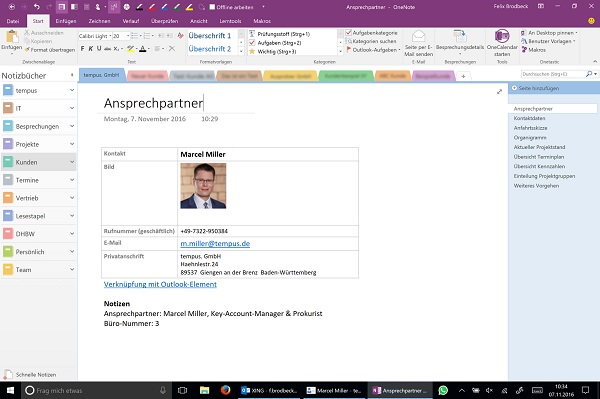The image size is (600, 399).
Task: Open the Einfügen paste button
Action: pyautogui.click(x=12, y=42)
